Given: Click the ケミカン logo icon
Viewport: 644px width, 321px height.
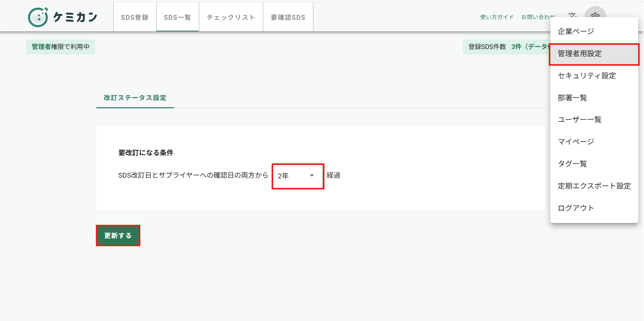Looking at the screenshot, I should point(38,17).
